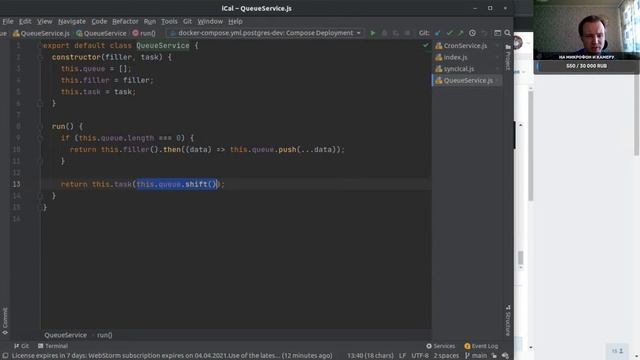Open the Refactor menu
640x360 pixels.
(125, 21)
